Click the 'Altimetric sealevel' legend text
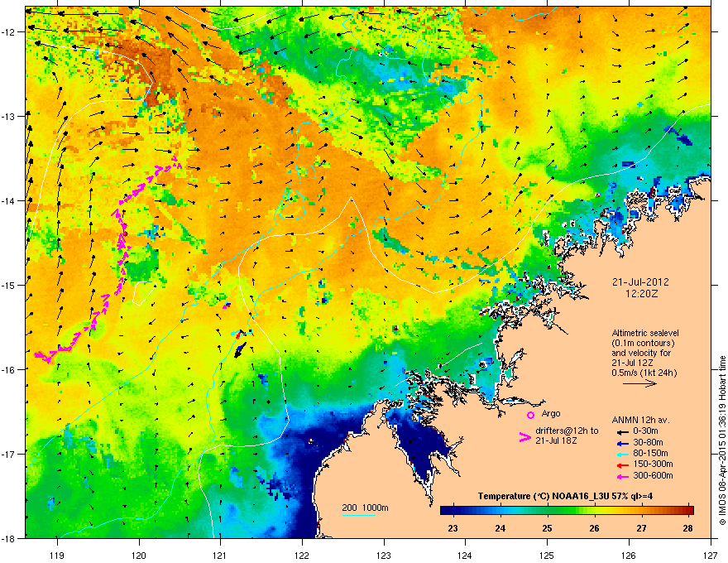 coord(645,333)
